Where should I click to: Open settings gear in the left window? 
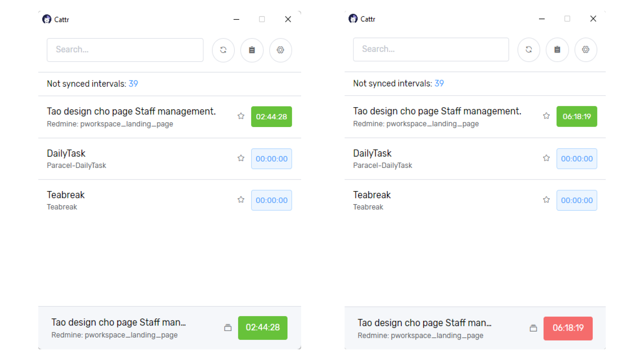(280, 50)
